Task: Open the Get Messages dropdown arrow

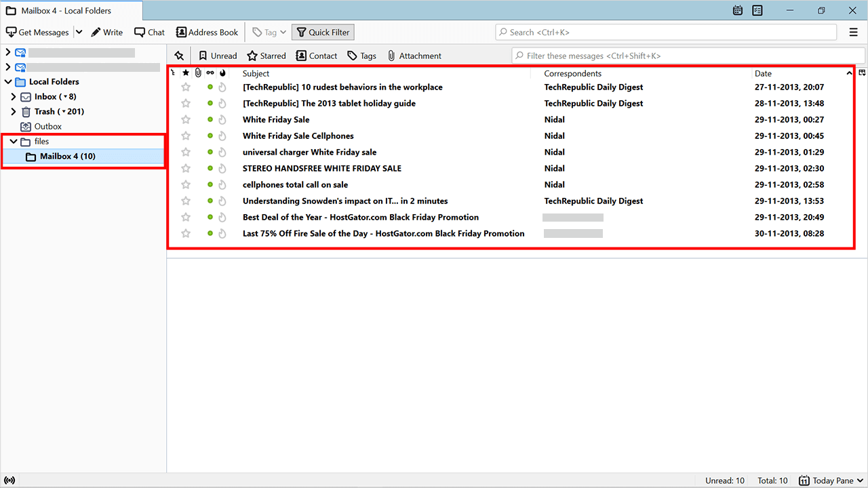Action: 79,32
